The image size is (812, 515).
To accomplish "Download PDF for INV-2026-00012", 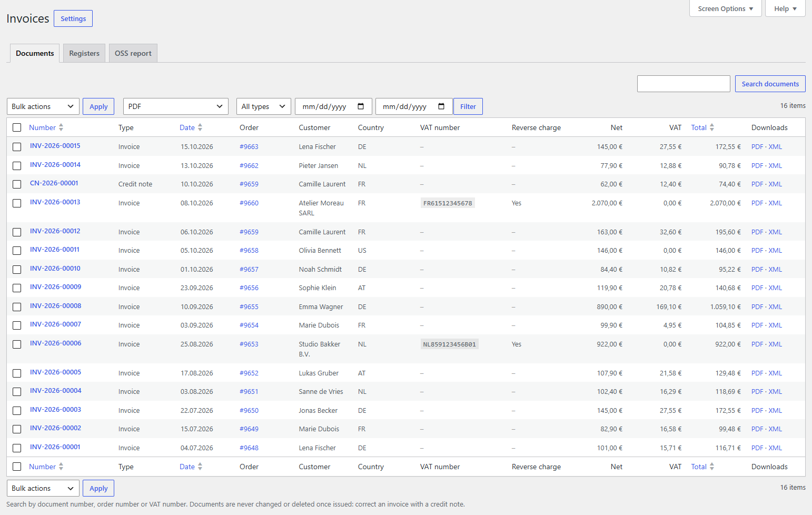I will pos(757,232).
